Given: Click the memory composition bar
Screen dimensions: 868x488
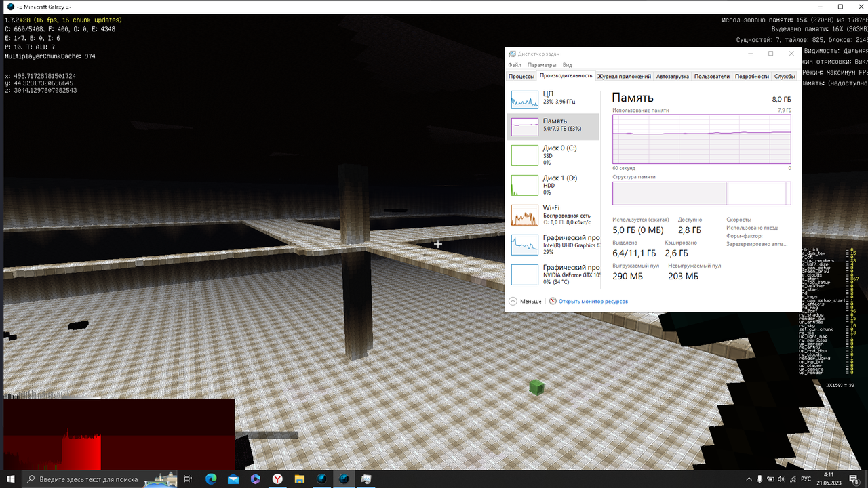Looking at the screenshot, I should 702,193.
